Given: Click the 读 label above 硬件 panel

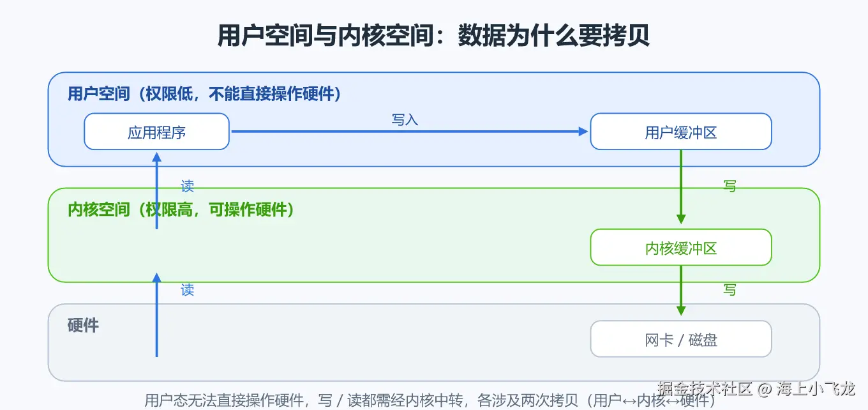Looking at the screenshot, I should (187, 290).
